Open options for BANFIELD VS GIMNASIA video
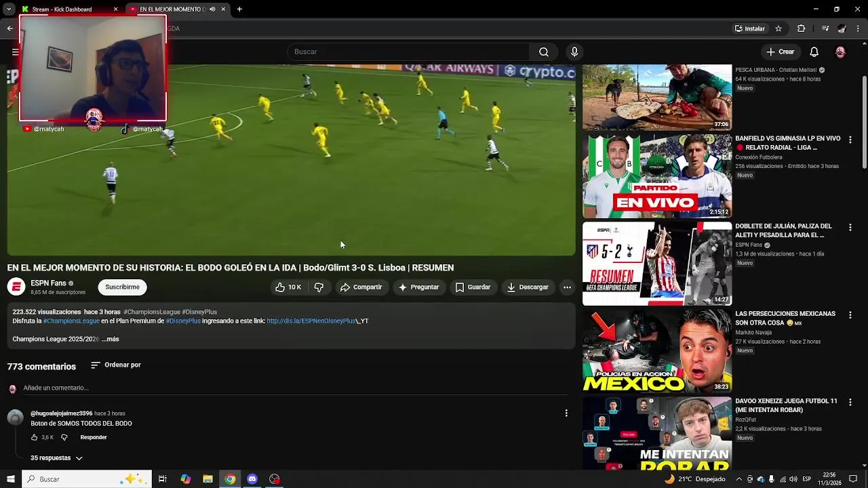Screen dimensions: 868x488 [x=850, y=140]
